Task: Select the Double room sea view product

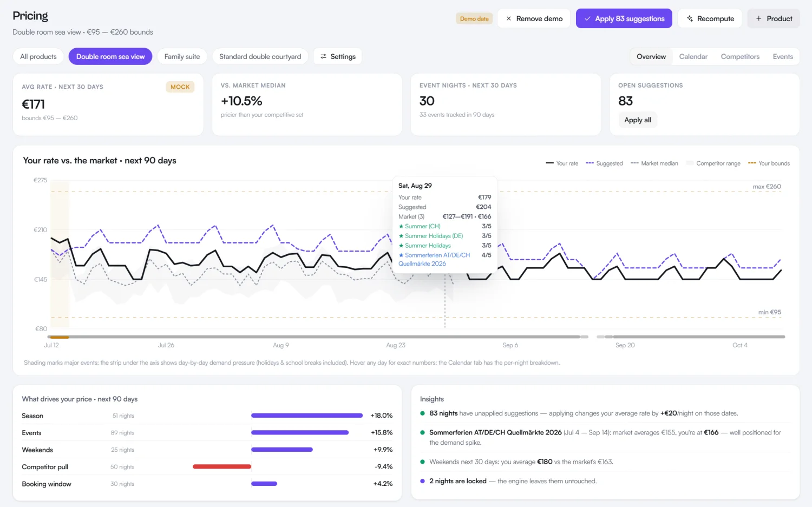Action: coord(110,56)
